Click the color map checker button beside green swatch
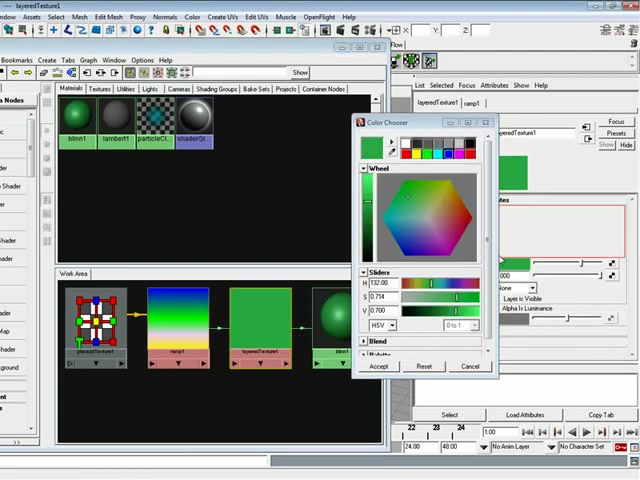This screenshot has height=480, width=640. tap(612, 264)
